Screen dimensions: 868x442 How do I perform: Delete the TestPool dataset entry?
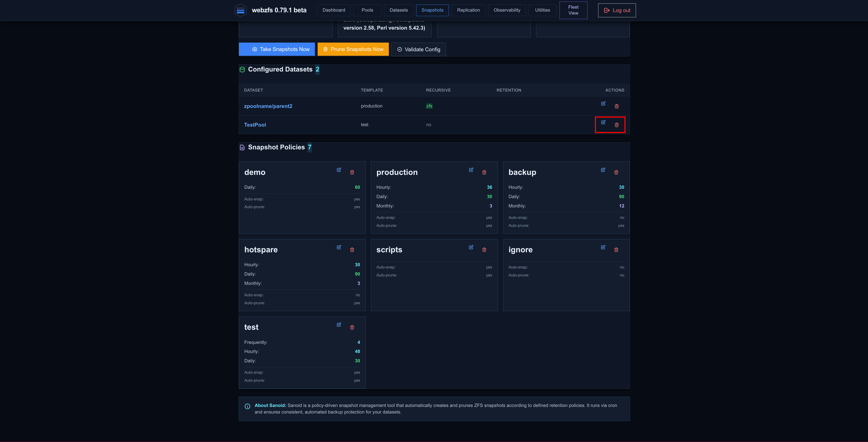[617, 125]
